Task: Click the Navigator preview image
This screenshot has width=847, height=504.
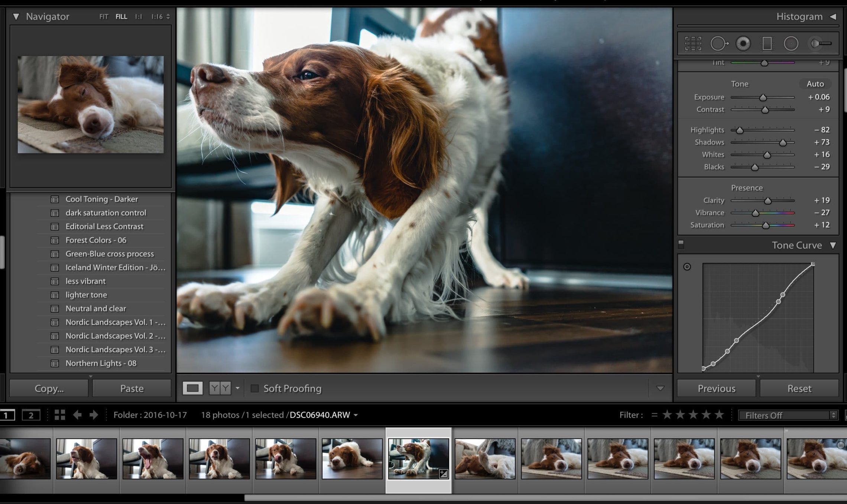Action: click(91, 104)
